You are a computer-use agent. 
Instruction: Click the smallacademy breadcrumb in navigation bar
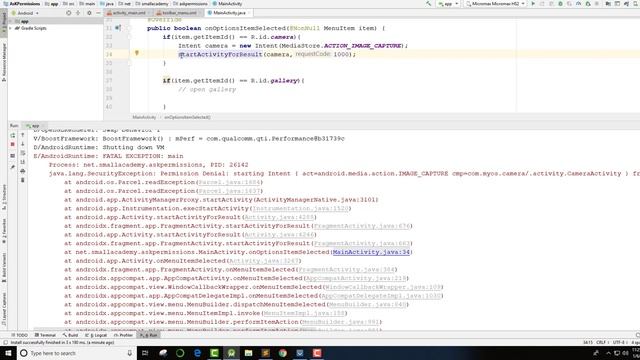click(x=151, y=4)
